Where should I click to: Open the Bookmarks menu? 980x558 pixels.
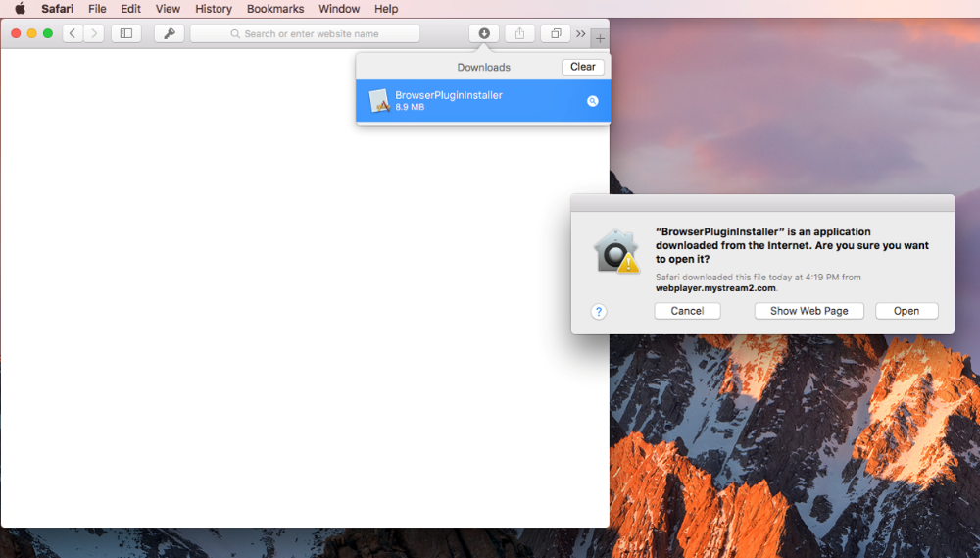[275, 9]
